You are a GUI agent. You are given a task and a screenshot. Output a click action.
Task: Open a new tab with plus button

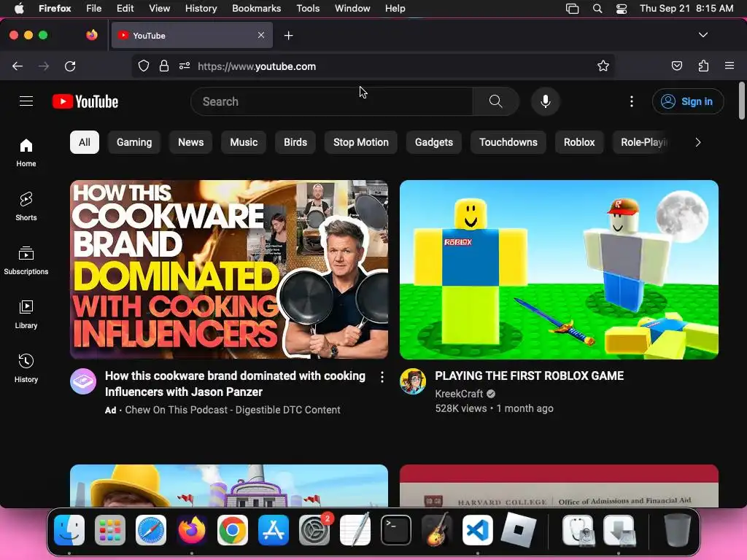[288, 36]
